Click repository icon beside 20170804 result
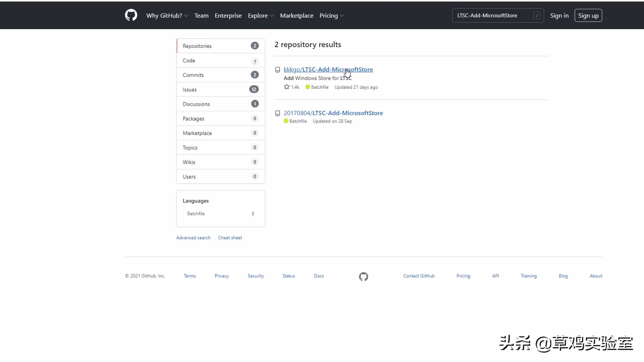 tap(277, 113)
